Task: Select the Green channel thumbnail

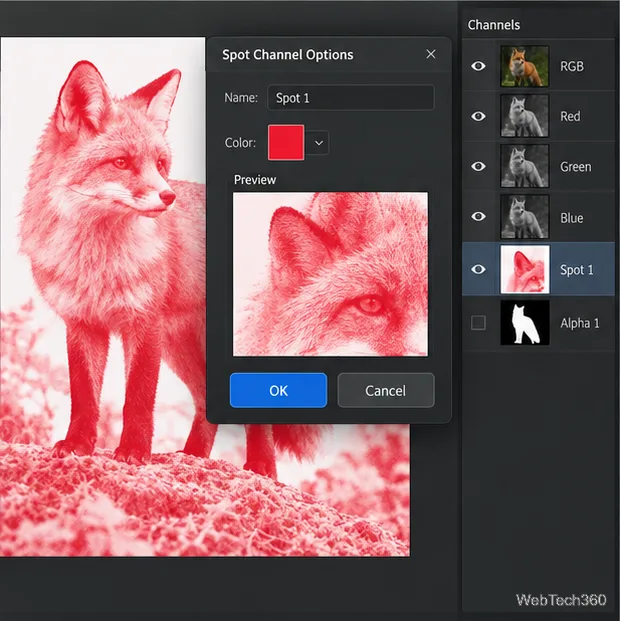Action: 525,166
